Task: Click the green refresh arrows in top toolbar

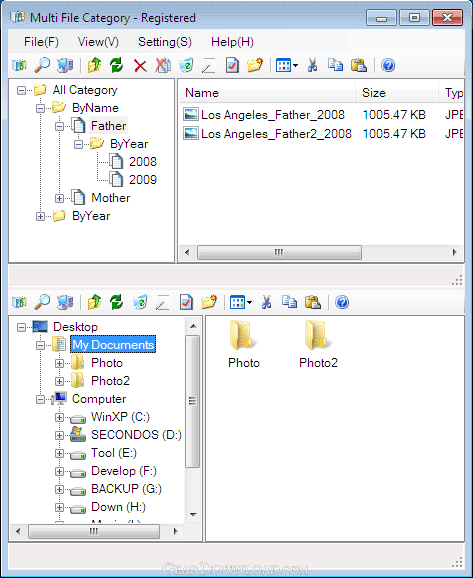Action: (116, 66)
